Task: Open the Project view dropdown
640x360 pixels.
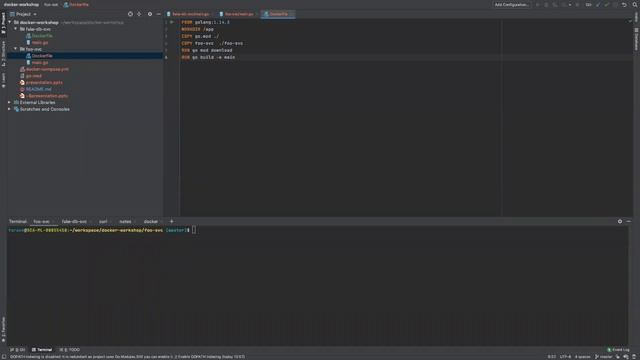Action: pyautogui.click(x=23, y=14)
